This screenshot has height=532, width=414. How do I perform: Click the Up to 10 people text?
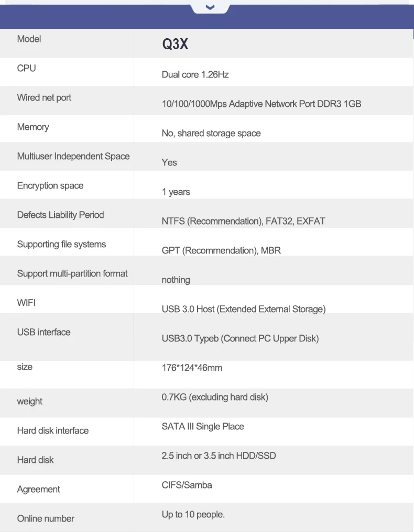(193, 515)
